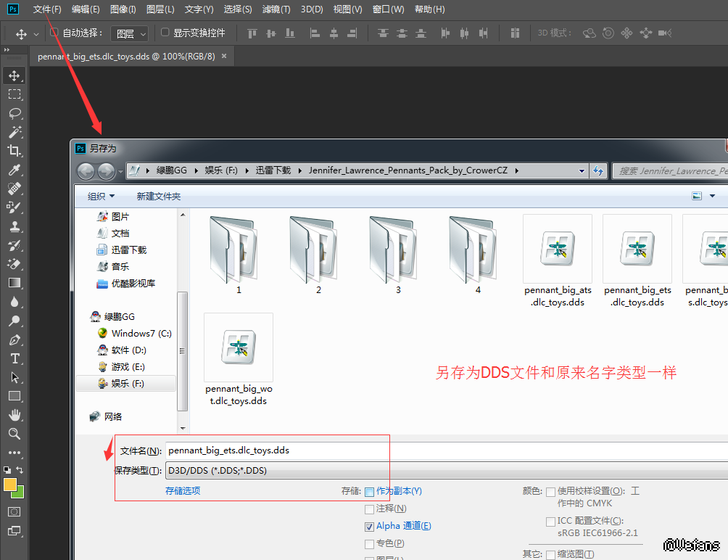Click the 新建文件夹 button
728x560 pixels.
pos(159,196)
